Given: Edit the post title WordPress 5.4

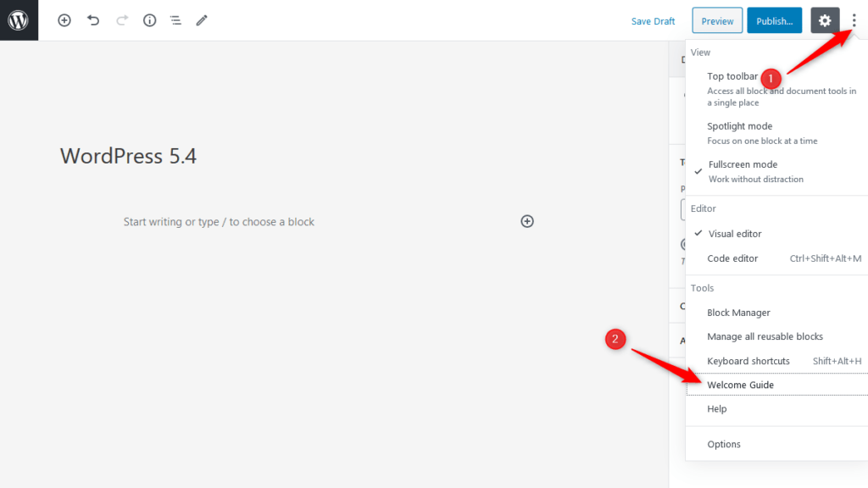Looking at the screenshot, I should coord(128,156).
